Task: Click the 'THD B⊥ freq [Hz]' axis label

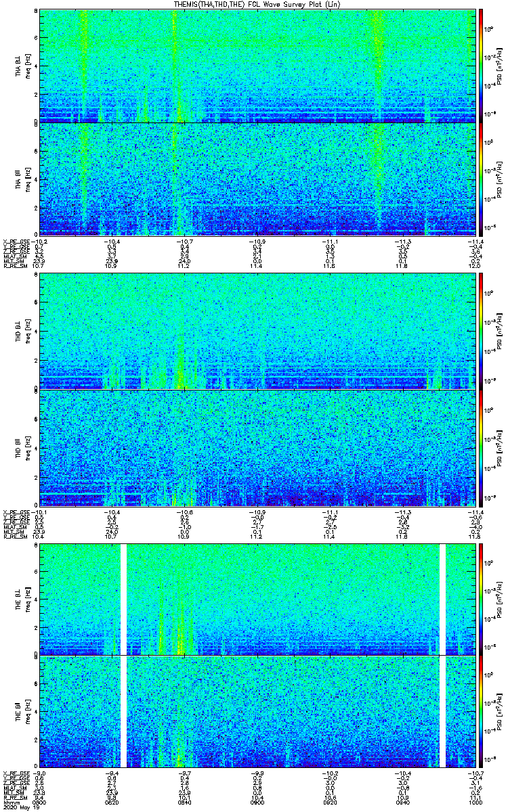Action: (x=23, y=331)
